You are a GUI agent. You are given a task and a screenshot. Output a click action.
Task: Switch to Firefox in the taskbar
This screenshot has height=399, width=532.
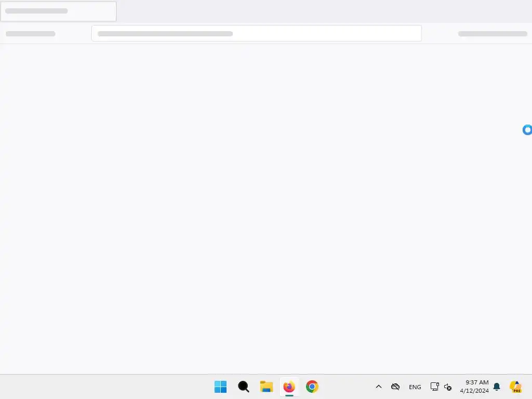(289, 387)
